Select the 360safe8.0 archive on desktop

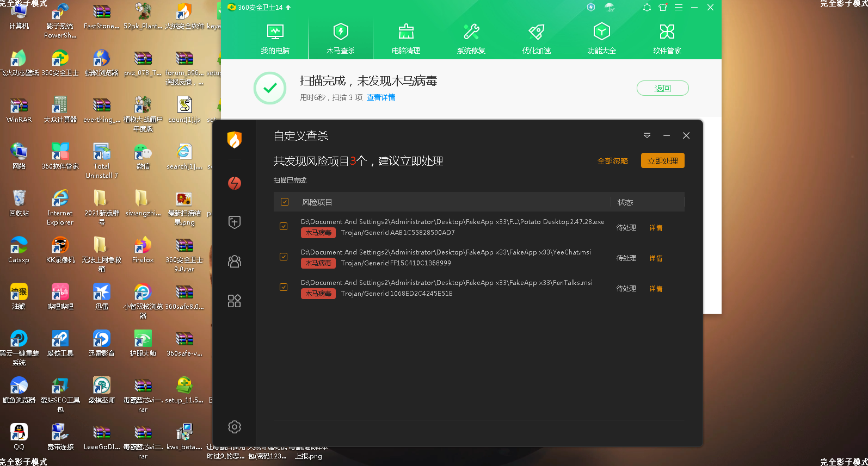coord(184,296)
